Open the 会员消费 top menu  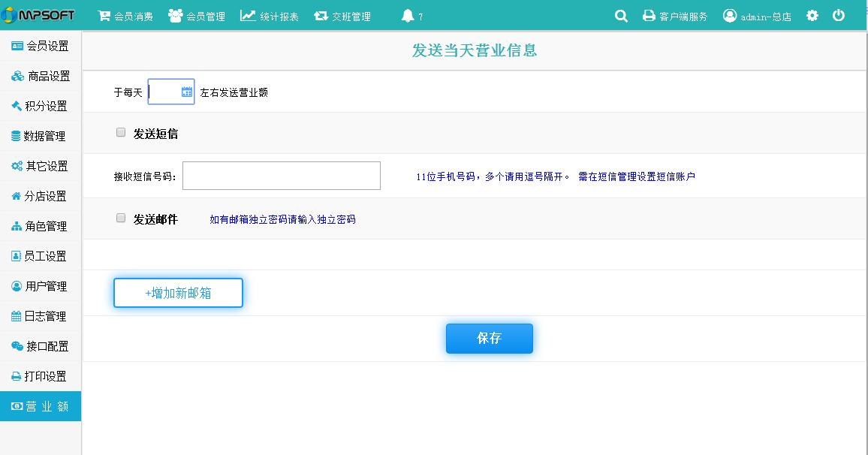coord(125,16)
